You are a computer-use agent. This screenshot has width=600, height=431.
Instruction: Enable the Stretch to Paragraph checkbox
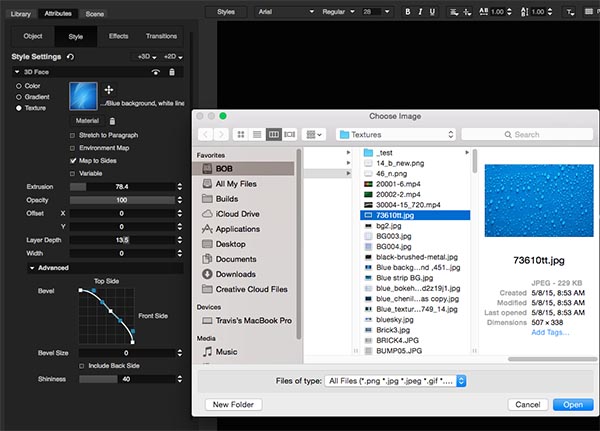[72, 134]
